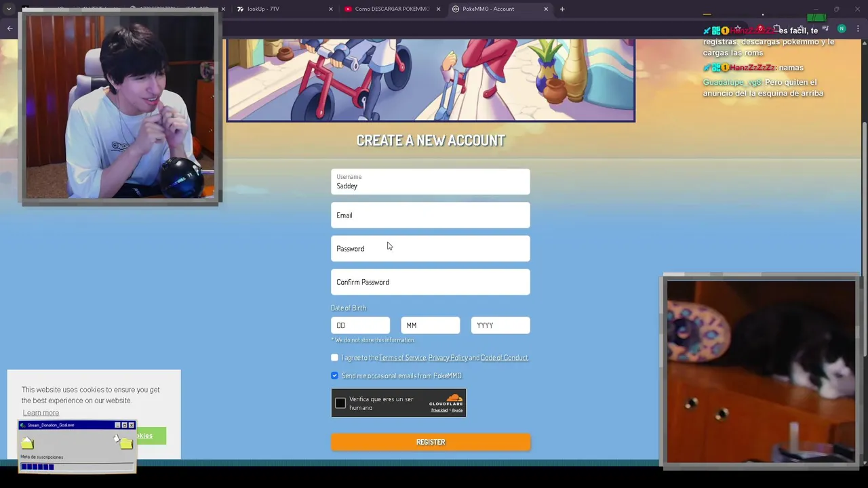
Task: Click the Email input field
Action: click(x=430, y=215)
